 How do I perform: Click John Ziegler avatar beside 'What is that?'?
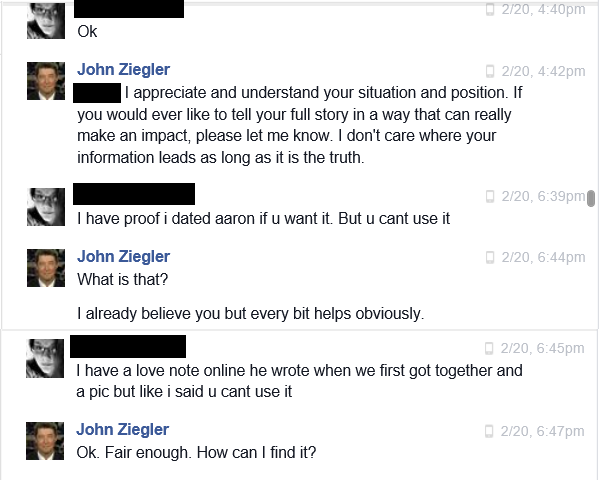tap(46, 268)
